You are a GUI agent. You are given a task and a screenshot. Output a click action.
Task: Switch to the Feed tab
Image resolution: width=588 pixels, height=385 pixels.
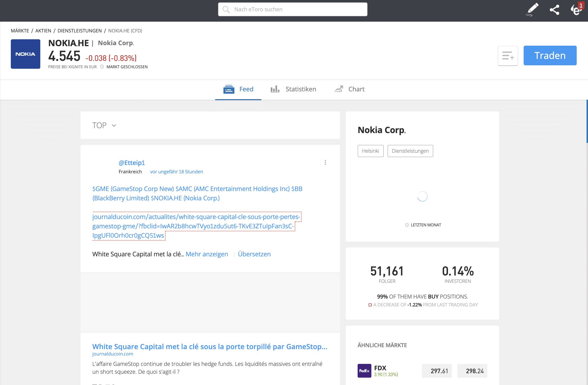pos(238,89)
